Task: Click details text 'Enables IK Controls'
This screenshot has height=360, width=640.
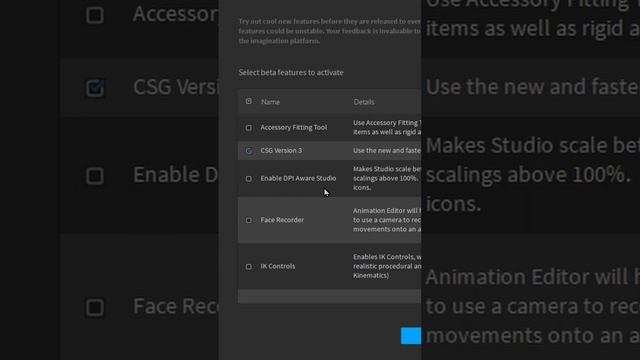Action: pyautogui.click(x=383, y=257)
